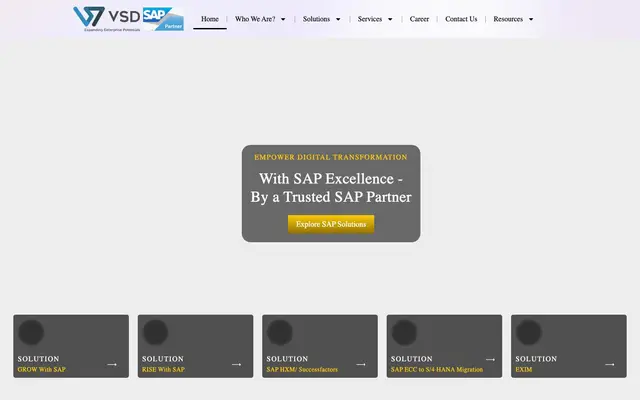Click round icon on EXIM card
640x400 pixels.
(x=529, y=332)
